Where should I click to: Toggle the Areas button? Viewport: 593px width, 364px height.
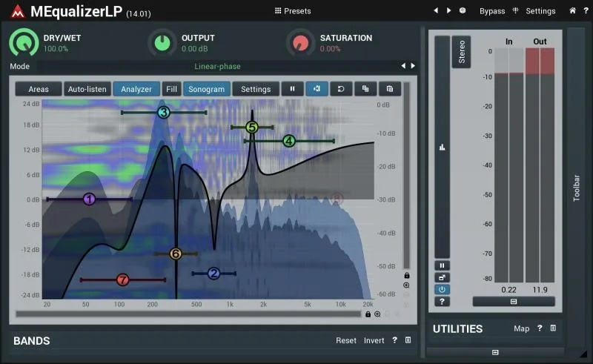[x=39, y=89]
